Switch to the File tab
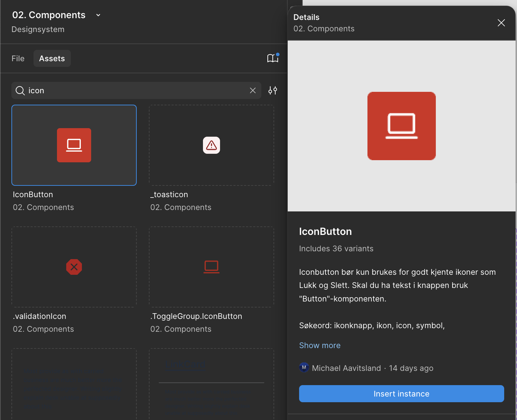This screenshot has width=517, height=420. pos(18,58)
